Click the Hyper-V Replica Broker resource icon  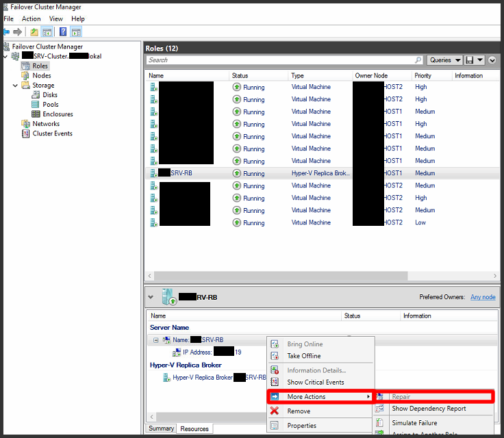[x=166, y=378]
